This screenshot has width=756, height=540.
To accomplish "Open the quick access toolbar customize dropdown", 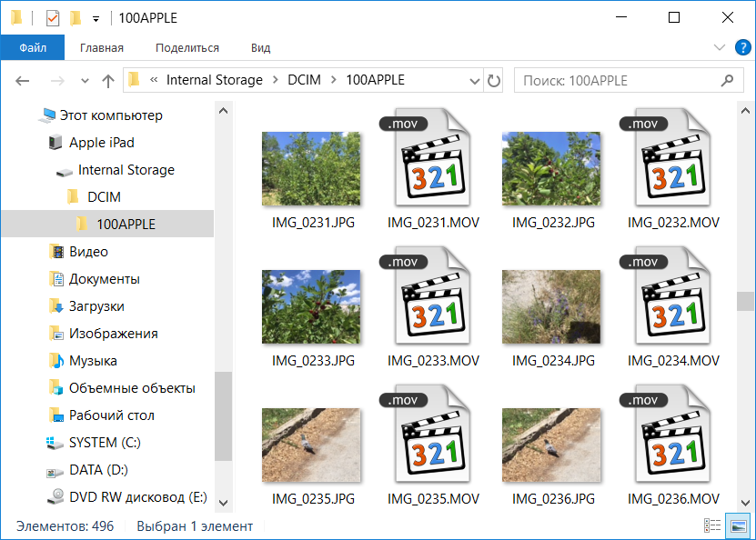I will tap(96, 18).
